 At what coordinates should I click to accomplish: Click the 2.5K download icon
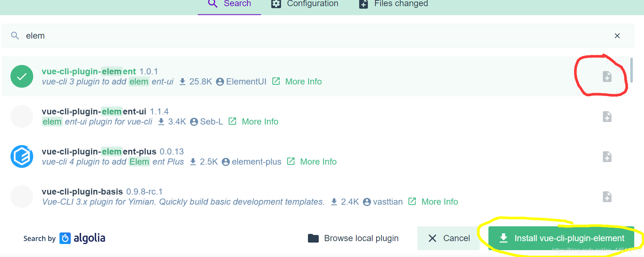pyautogui.click(x=193, y=162)
